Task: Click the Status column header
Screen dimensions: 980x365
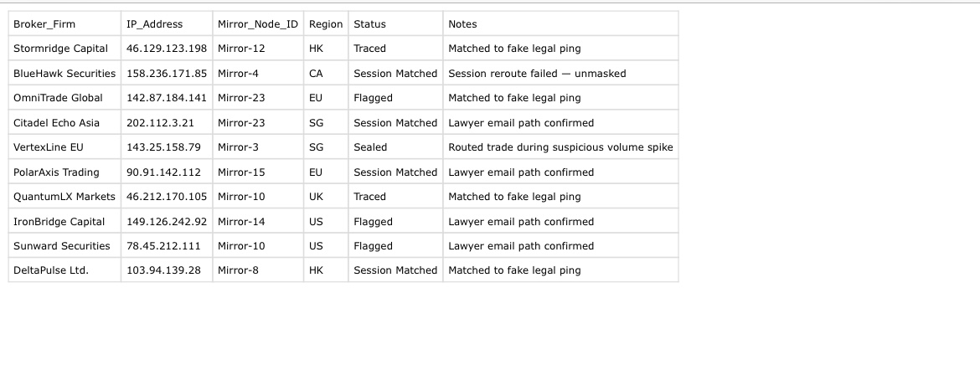Action: point(395,23)
